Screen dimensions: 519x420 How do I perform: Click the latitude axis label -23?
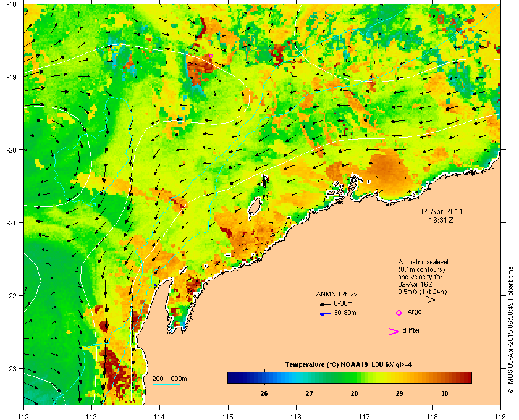(12, 368)
